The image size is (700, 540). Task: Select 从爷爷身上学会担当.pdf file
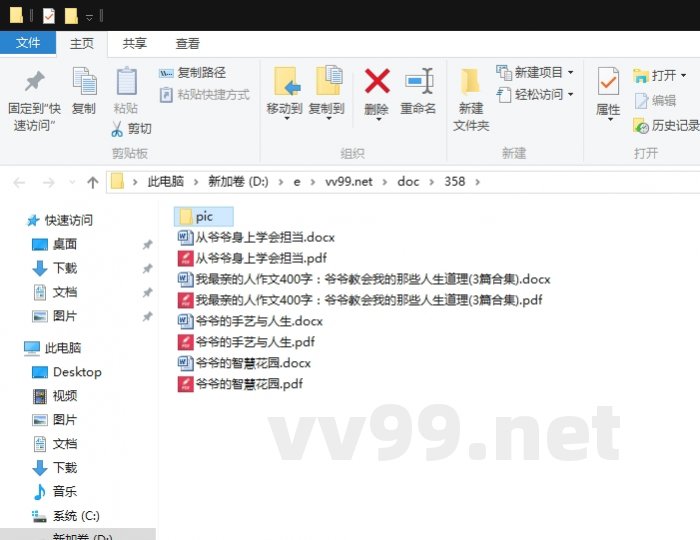(x=252, y=258)
